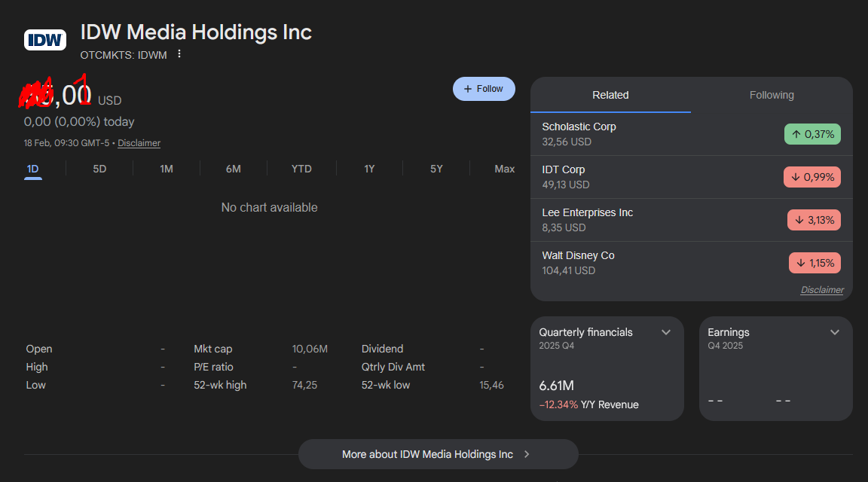This screenshot has height=482, width=868.
Task: Click Walt Disney's 1,15% down badge
Action: (x=815, y=263)
